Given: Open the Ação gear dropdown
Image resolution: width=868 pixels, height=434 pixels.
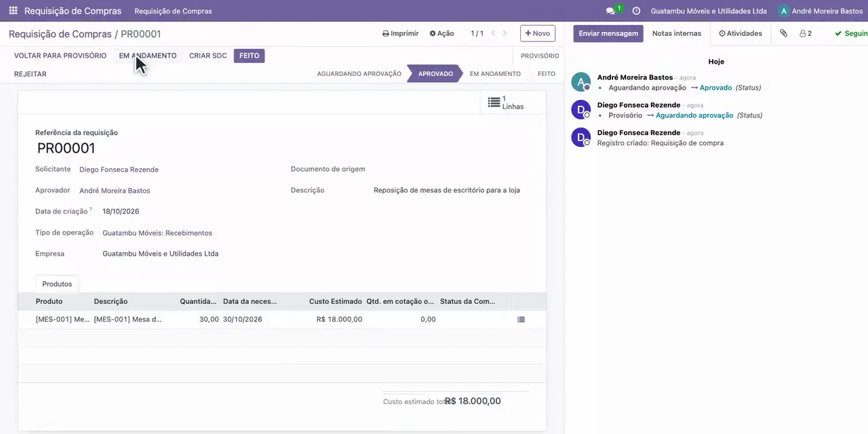Looking at the screenshot, I should [x=442, y=33].
